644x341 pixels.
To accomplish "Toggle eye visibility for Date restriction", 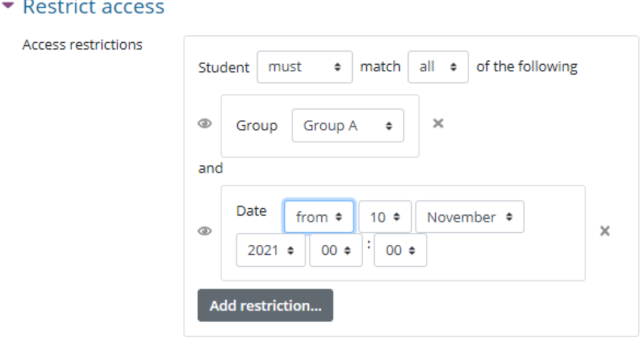I will coord(204,231).
